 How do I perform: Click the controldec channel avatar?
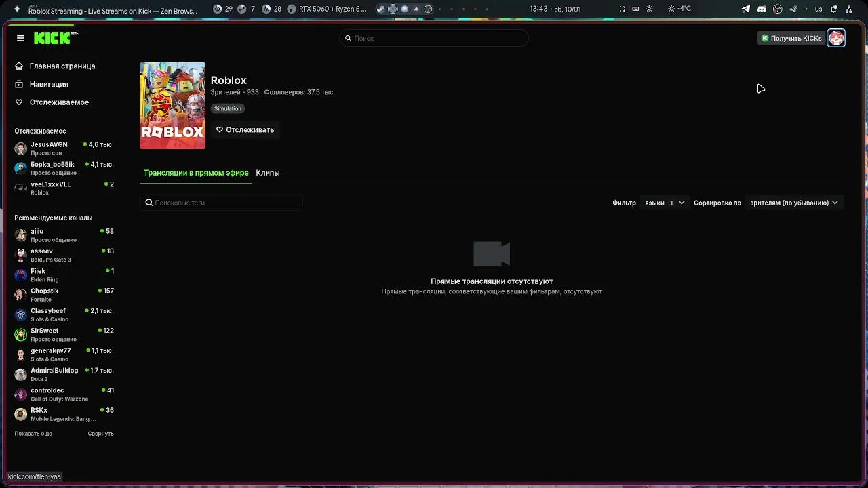click(x=21, y=394)
